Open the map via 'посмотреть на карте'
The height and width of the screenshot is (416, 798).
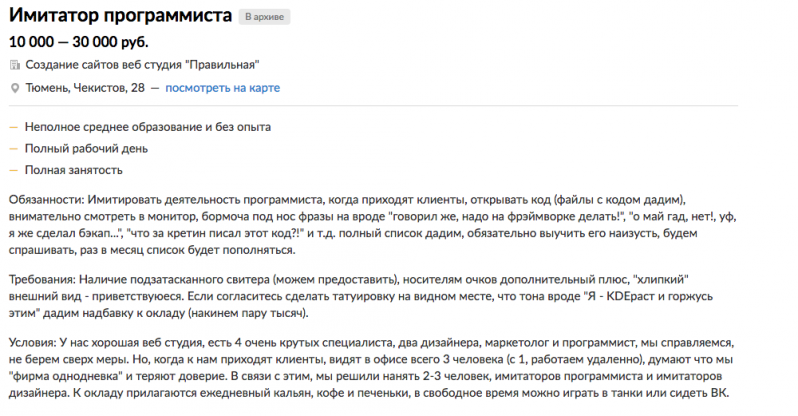pos(222,88)
